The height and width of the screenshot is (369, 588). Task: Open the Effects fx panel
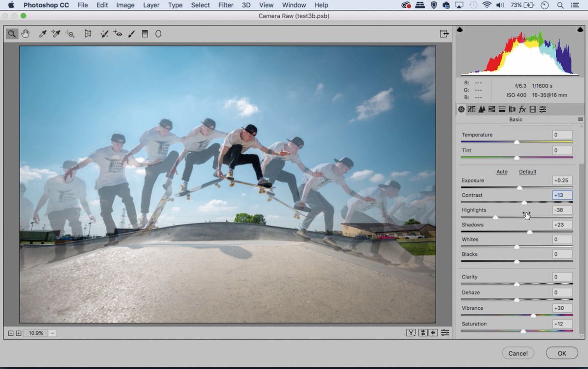(x=522, y=109)
